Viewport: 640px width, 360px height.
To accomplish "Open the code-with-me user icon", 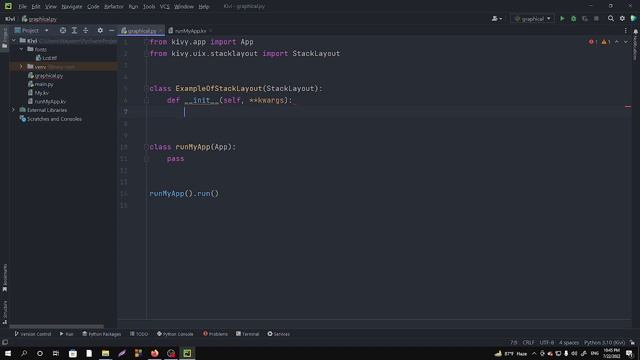I will click(x=497, y=19).
